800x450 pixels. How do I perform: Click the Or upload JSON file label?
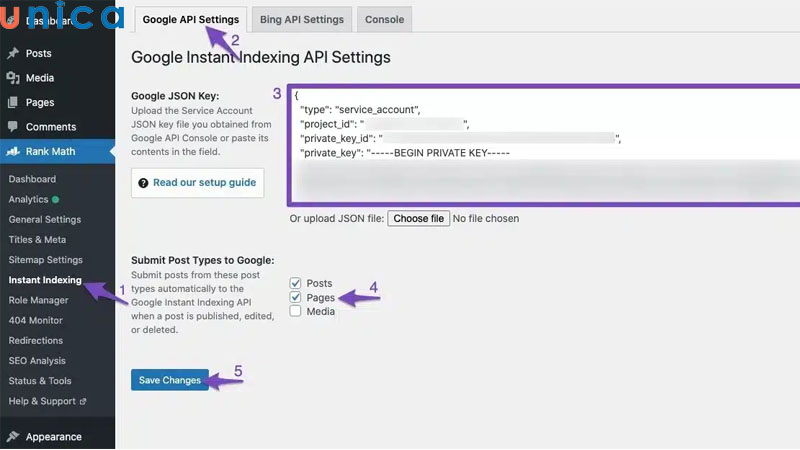[337, 218]
